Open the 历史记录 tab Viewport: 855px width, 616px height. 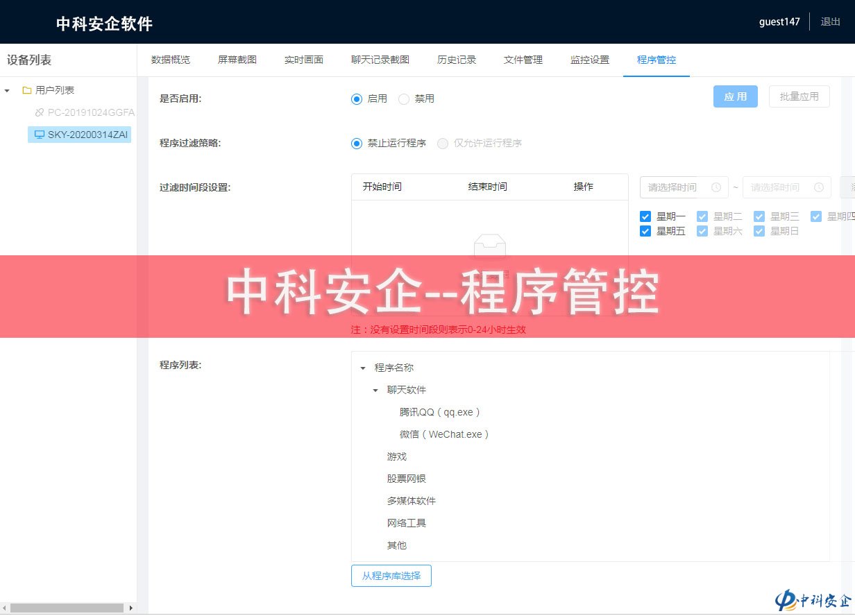tap(457, 60)
